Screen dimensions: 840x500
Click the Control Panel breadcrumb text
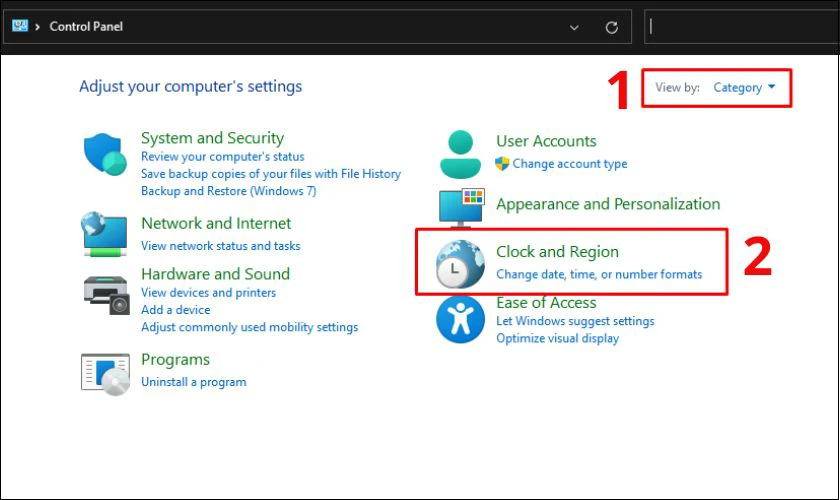point(86,26)
